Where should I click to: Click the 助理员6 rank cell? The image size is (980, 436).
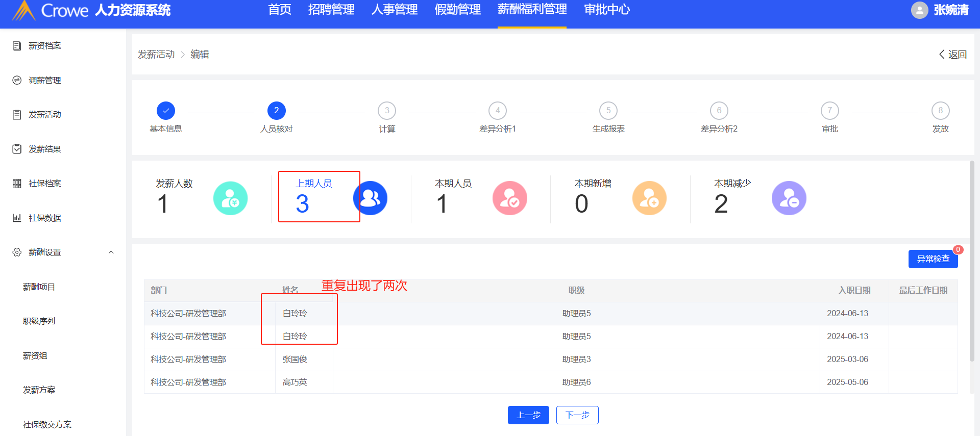576,382
